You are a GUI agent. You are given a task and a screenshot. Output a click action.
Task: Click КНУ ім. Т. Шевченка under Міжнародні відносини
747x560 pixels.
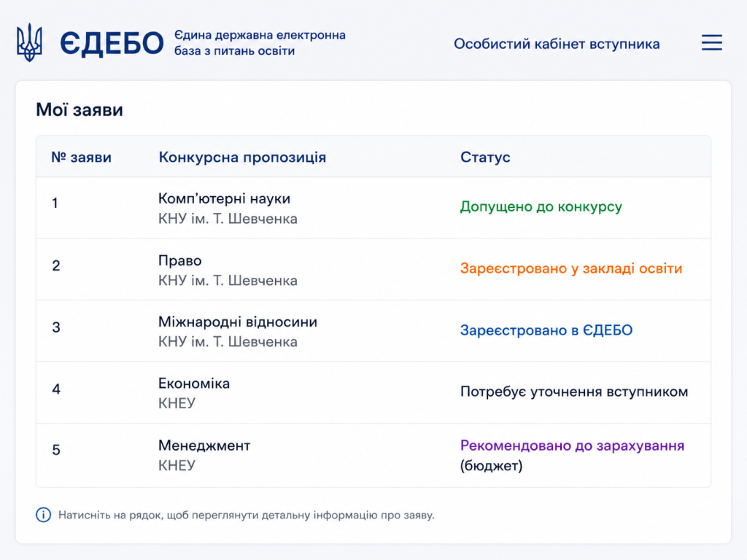228,342
